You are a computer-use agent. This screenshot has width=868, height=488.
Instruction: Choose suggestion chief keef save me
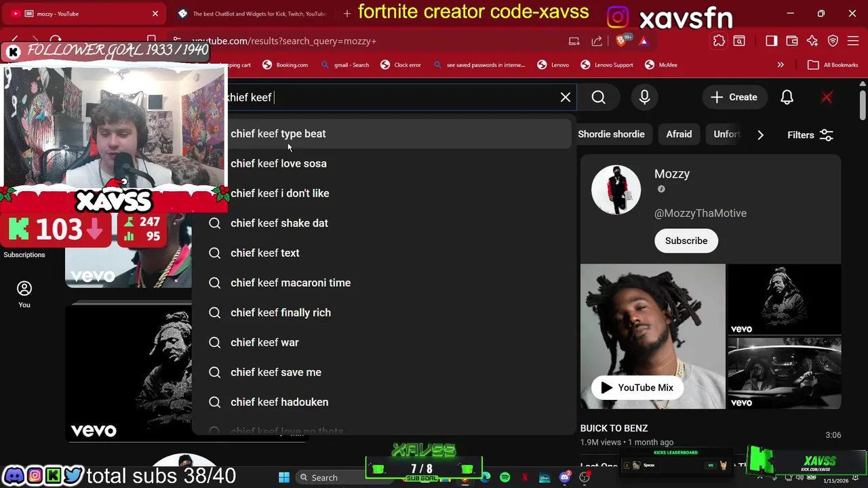383,372
